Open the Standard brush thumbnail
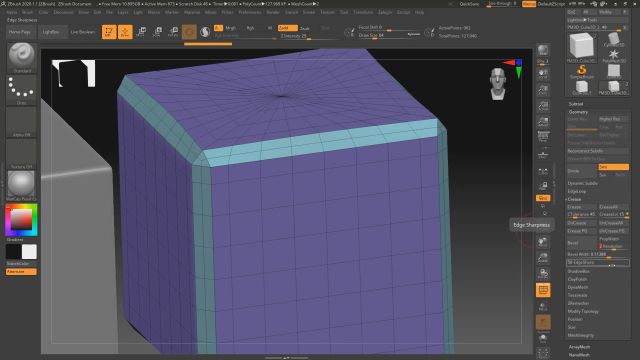The height and width of the screenshot is (360, 640). [x=21, y=58]
